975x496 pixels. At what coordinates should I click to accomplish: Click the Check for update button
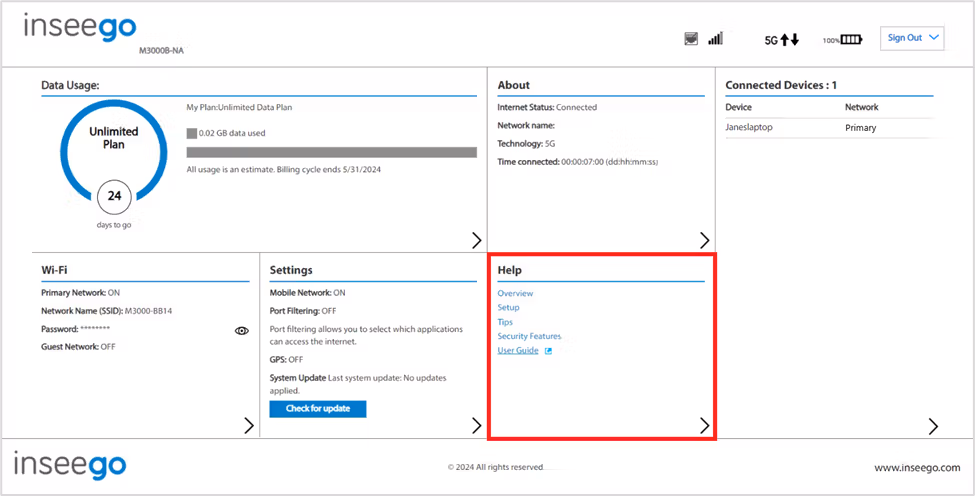point(318,409)
